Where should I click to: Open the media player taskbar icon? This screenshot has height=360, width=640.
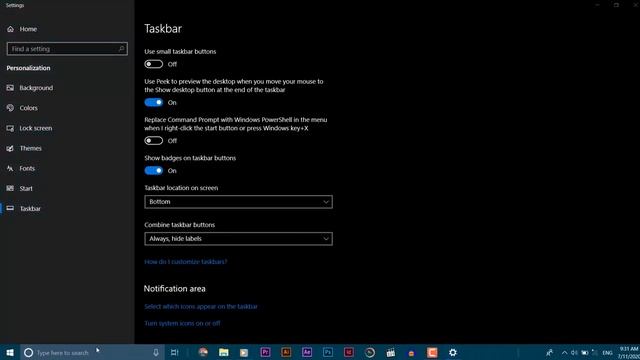pyautogui.click(x=244, y=352)
